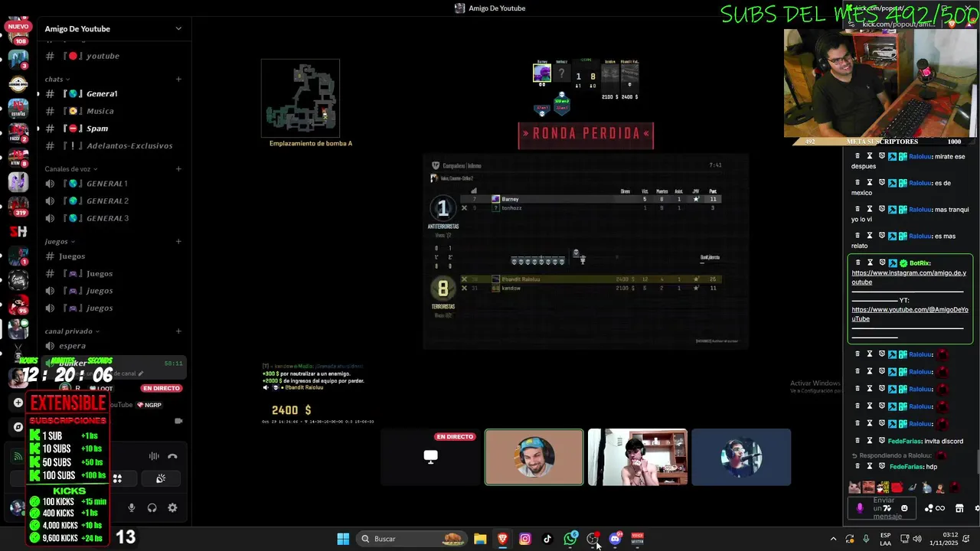This screenshot has height=551, width=980.
Task: Open the Kick chat settings gear
Action: [x=977, y=508]
